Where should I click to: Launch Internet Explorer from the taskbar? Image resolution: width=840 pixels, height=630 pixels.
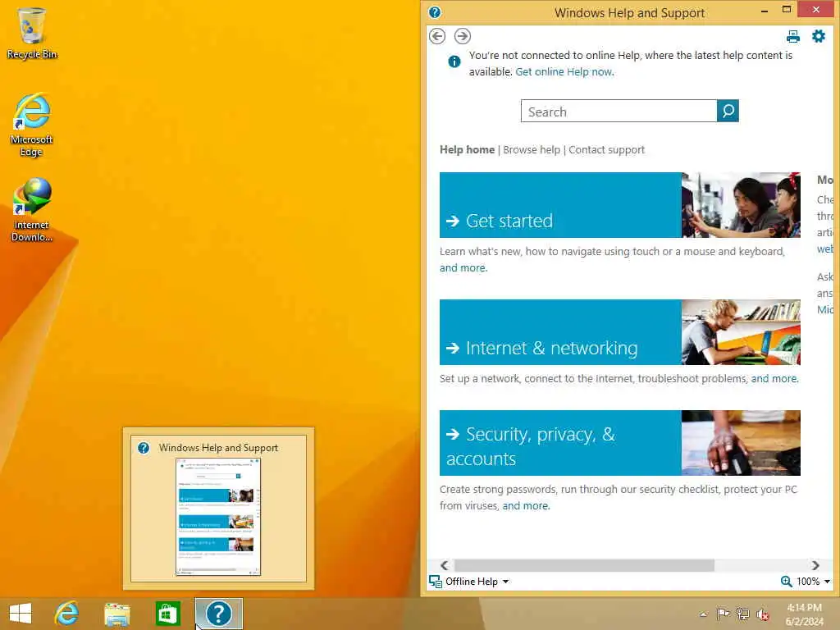click(x=67, y=614)
